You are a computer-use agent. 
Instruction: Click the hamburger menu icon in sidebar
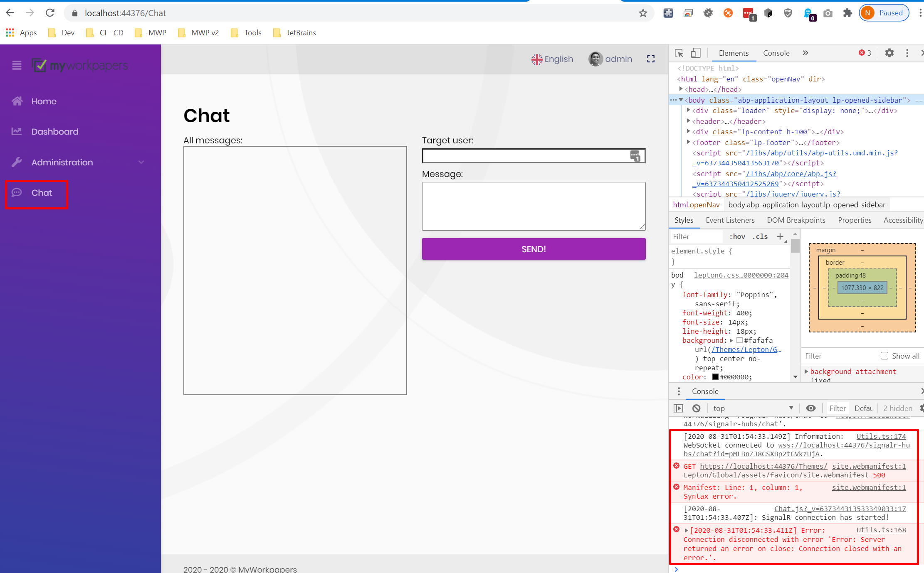pos(17,65)
